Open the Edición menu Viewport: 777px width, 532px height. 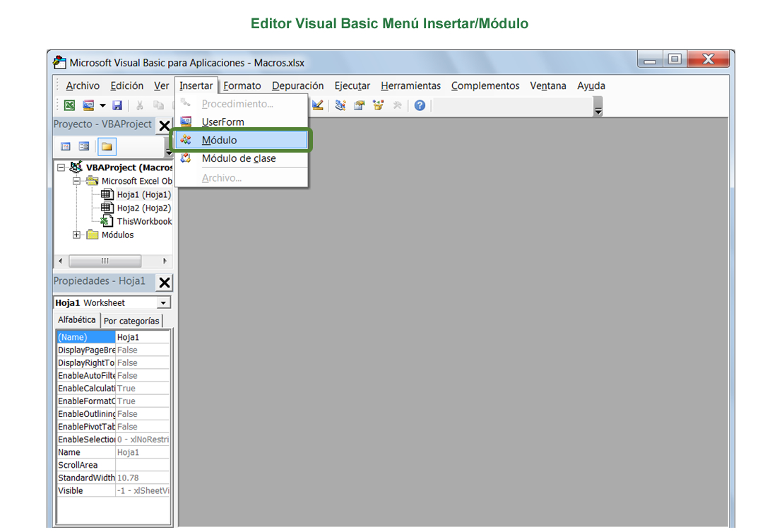(127, 85)
